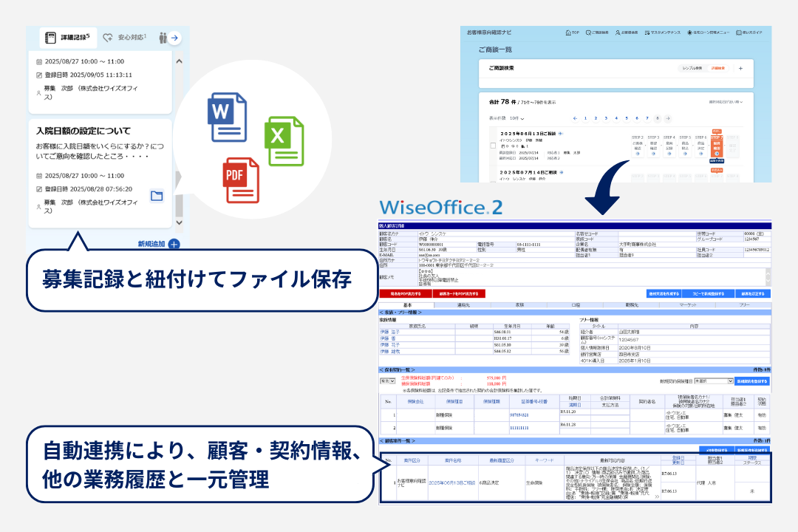Image resolution: width=798 pixels, height=532 pixels.
Task: Open the 表示件数 10件 dropdown
Action: click(515, 118)
